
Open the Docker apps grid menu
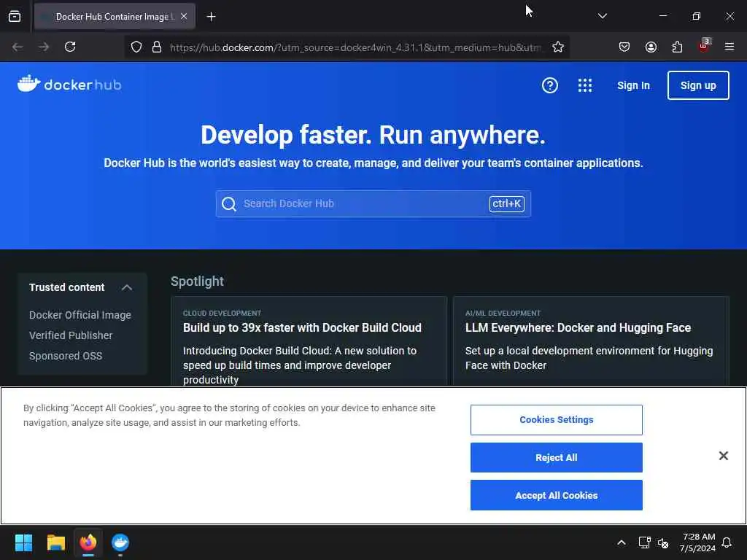point(585,85)
